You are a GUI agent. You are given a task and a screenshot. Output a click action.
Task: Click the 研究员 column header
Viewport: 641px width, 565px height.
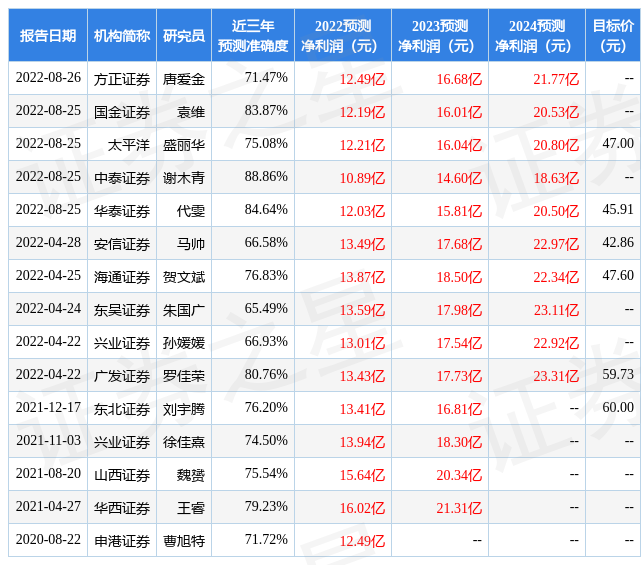(184, 36)
